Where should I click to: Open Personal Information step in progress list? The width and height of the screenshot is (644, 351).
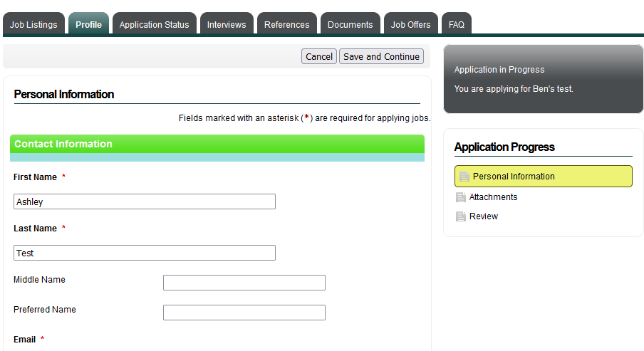pos(514,177)
